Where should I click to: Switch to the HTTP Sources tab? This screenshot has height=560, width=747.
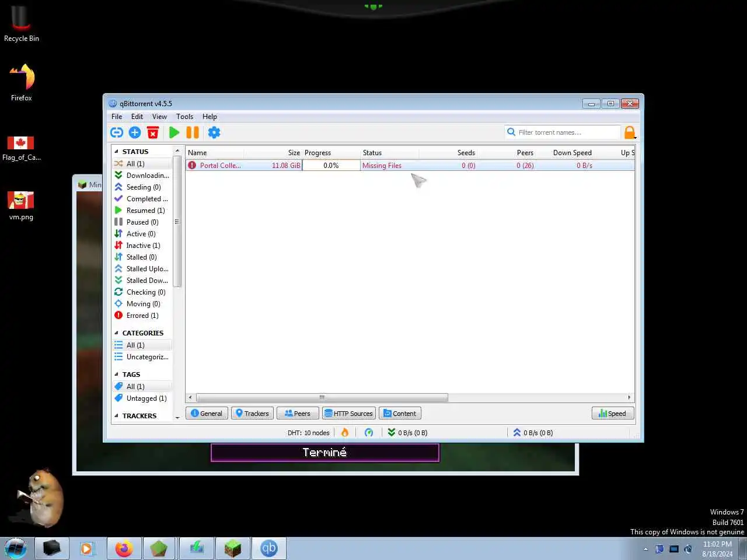[348, 414]
